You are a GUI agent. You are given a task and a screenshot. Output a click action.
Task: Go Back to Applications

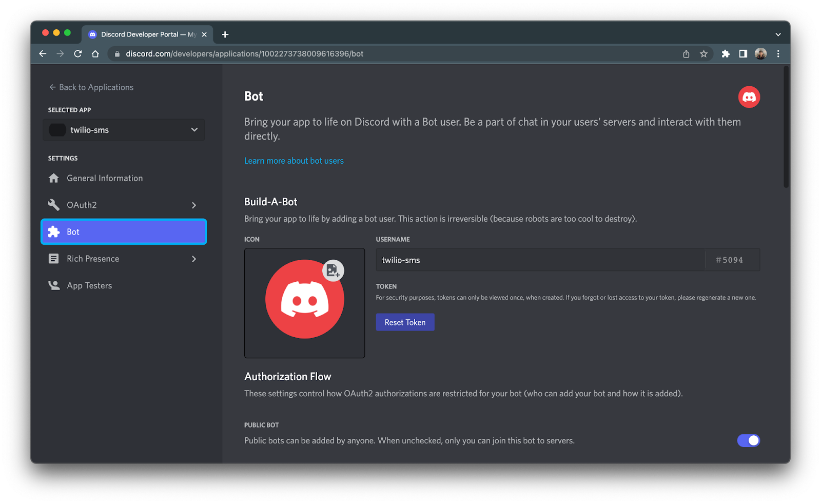(x=91, y=87)
